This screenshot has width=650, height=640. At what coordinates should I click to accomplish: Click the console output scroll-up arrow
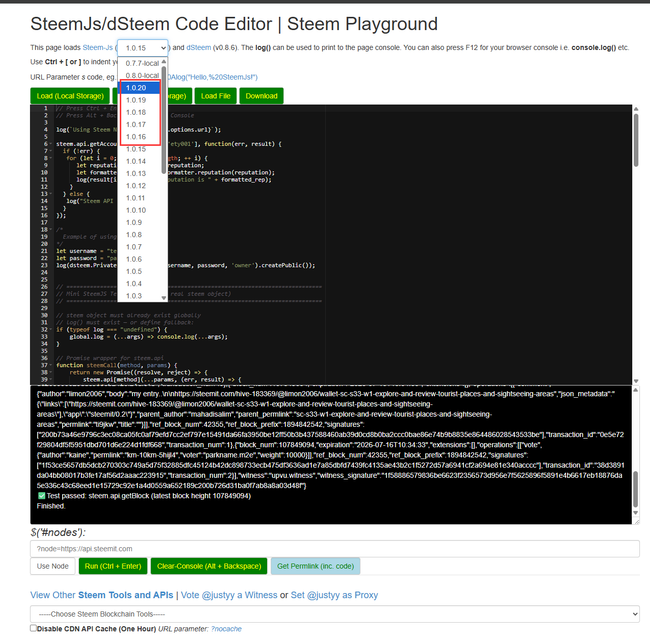(636, 390)
